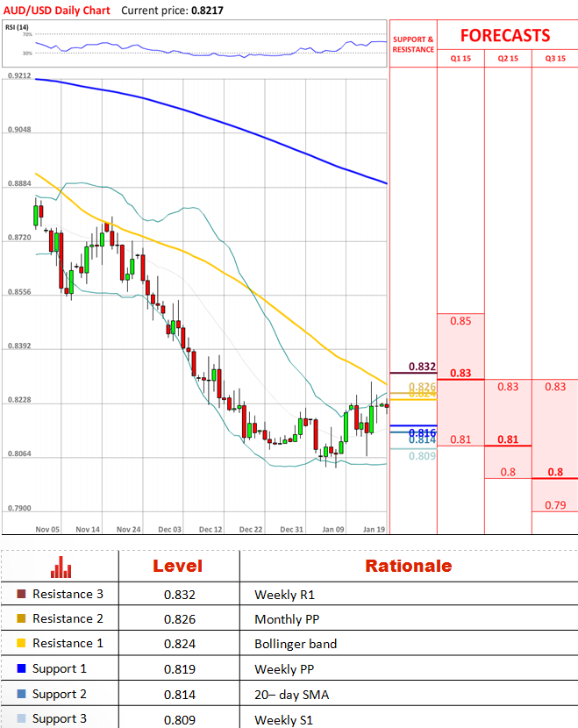Click the Q2 15 forecast value 0.8
Screen dimensions: 578x728
(508, 472)
